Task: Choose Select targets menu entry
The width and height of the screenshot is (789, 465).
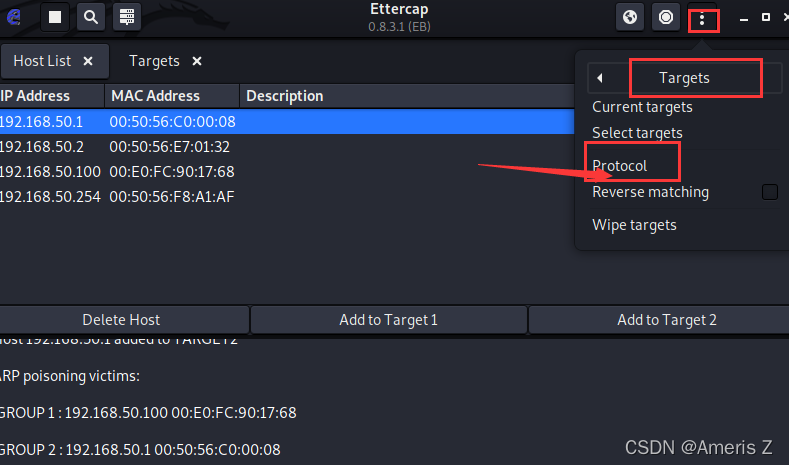Action: (637, 133)
